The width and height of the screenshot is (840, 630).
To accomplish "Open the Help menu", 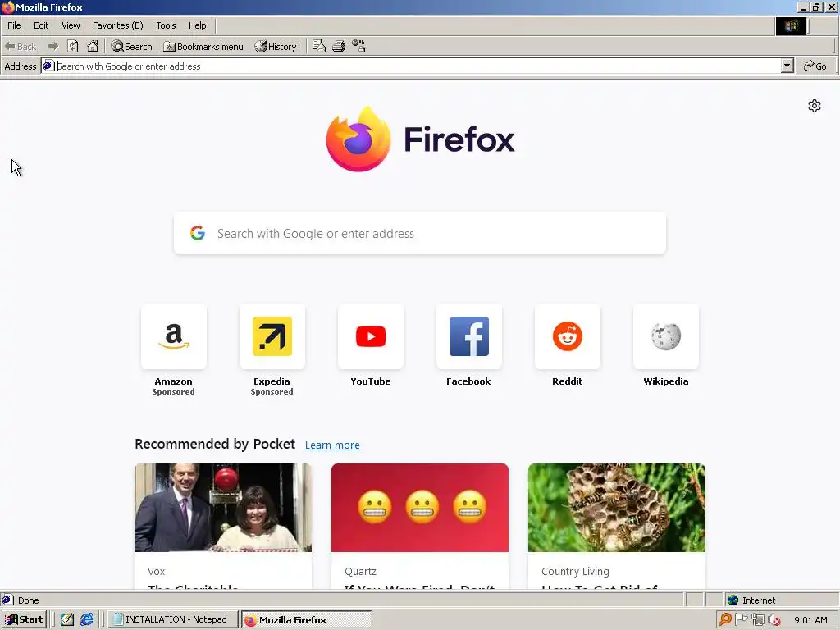I will tap(197, 25).
